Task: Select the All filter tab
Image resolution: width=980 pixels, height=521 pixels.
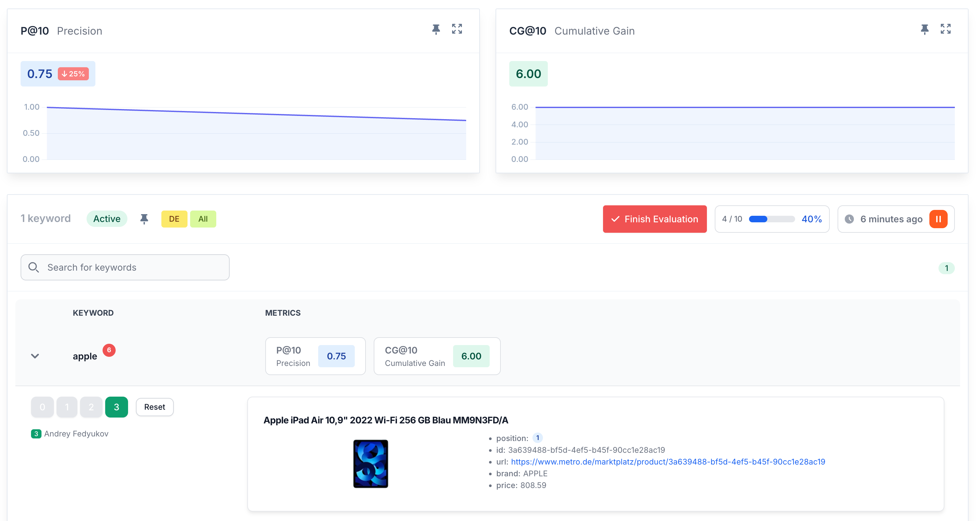Action: [203, 218]
